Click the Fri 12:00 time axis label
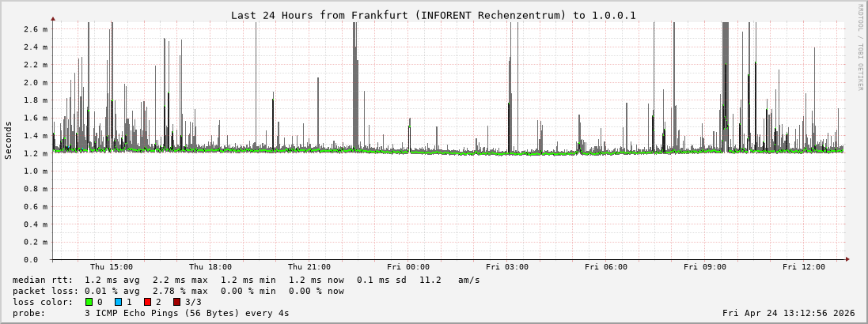868x324 pixels. pyautogui.click(x=804, y=267)
